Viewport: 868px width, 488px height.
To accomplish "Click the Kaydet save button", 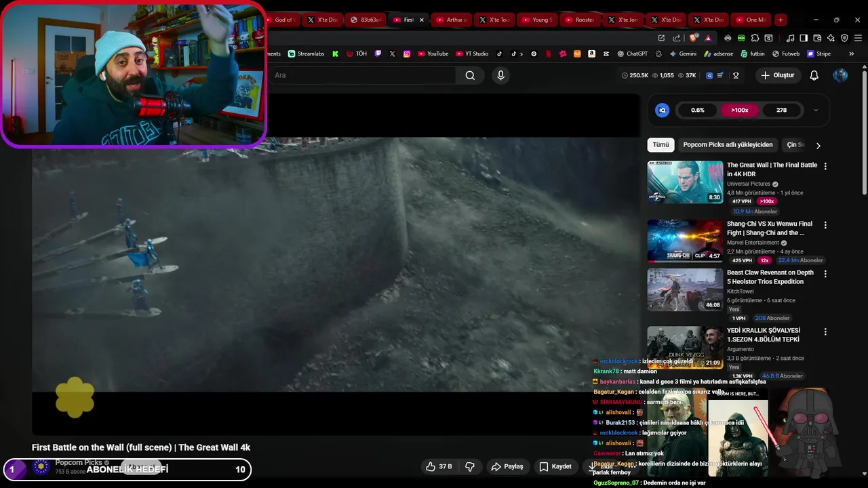I will pyautogui.click(x=555, y=466).
